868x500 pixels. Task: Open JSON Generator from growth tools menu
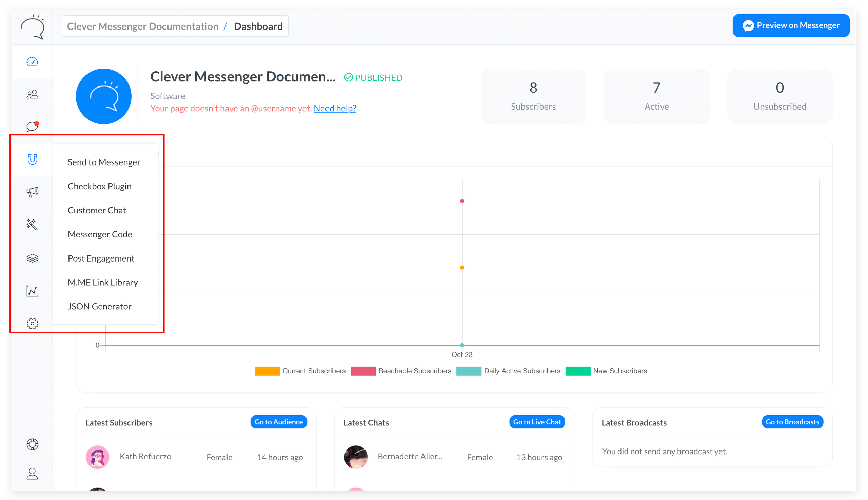(100, 306)
